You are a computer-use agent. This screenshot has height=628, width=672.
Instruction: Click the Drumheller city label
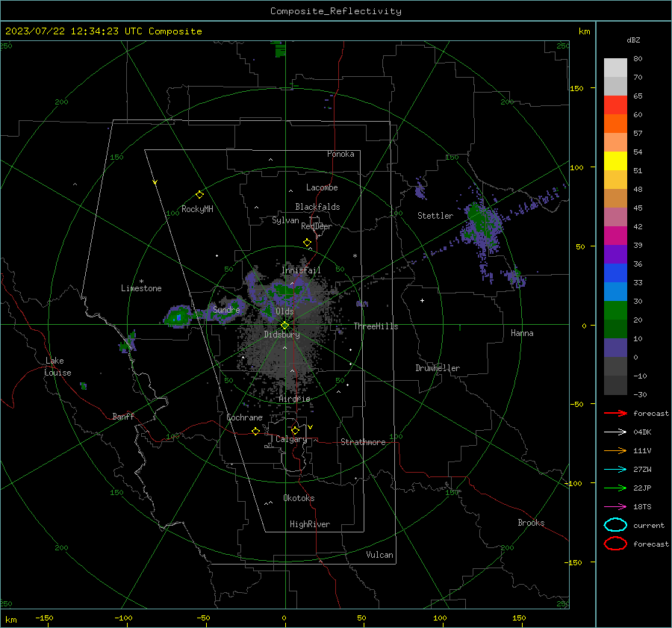point(438,368)
